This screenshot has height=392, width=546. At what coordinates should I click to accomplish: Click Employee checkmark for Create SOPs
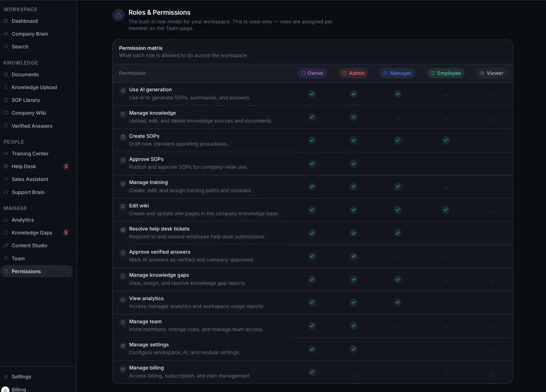446,140
